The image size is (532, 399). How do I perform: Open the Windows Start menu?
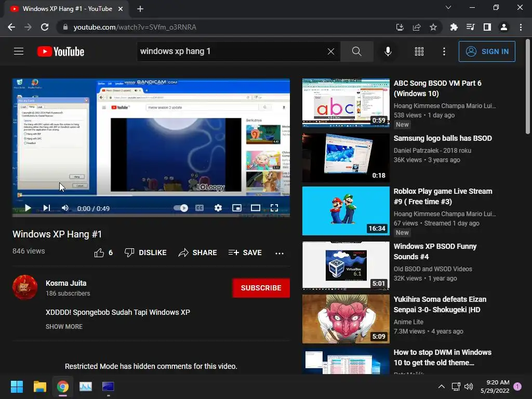17,387
